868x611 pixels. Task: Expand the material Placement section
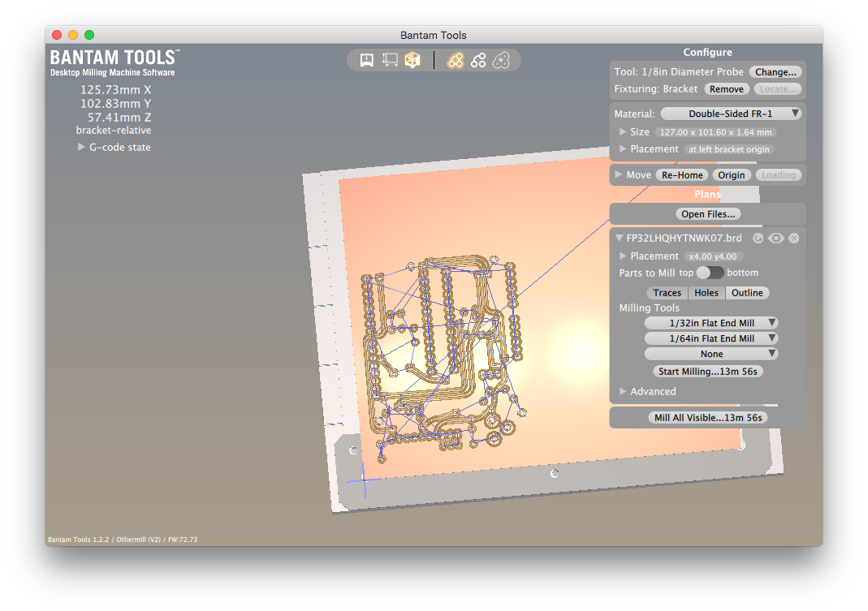coord(623,148)
